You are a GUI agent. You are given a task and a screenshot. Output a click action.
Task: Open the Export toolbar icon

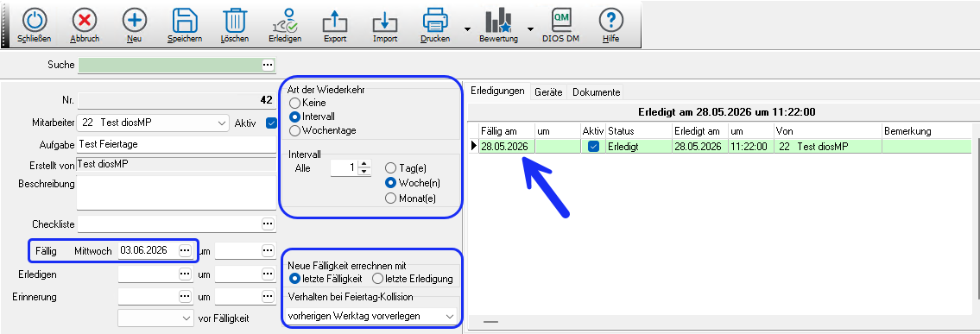coord(335,22)
